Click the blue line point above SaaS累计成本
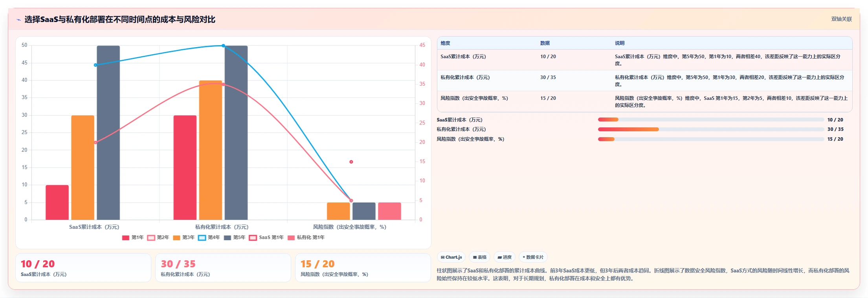Image resolution: width=868 pixels, height=298 pixels. [x=95, y=65]
